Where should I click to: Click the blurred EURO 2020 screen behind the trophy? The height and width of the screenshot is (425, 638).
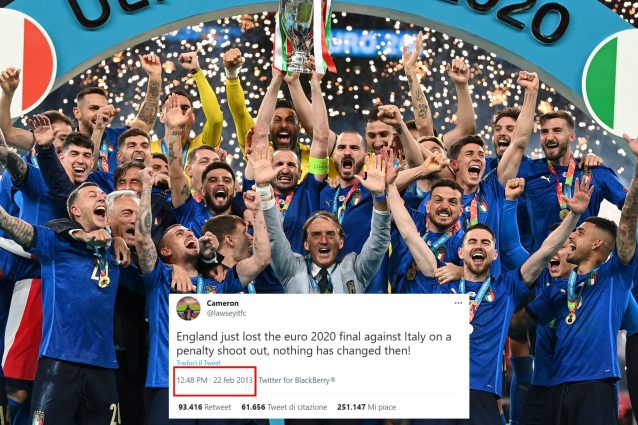368,43
